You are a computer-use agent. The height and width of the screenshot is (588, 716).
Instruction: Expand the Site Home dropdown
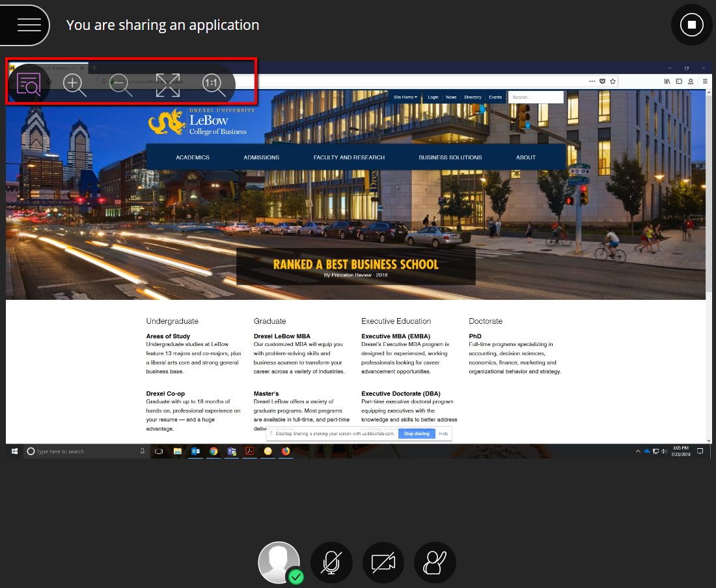pos(405,97)
